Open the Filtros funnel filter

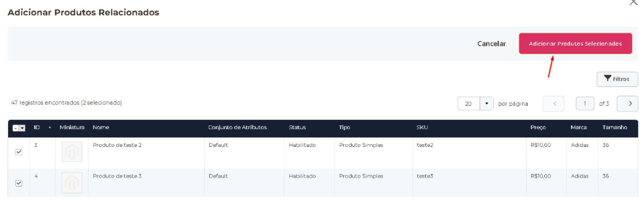coord(617,79)
